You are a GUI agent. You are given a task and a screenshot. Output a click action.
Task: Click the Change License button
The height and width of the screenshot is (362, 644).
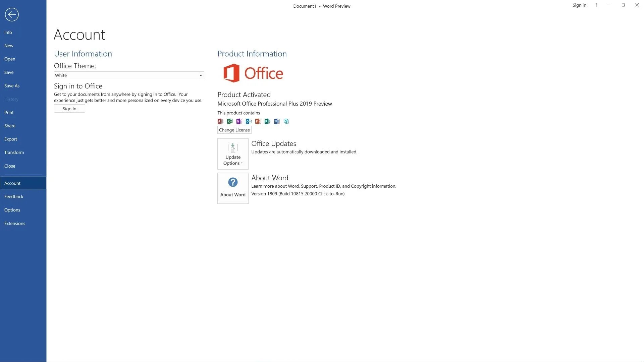[234, 130]
